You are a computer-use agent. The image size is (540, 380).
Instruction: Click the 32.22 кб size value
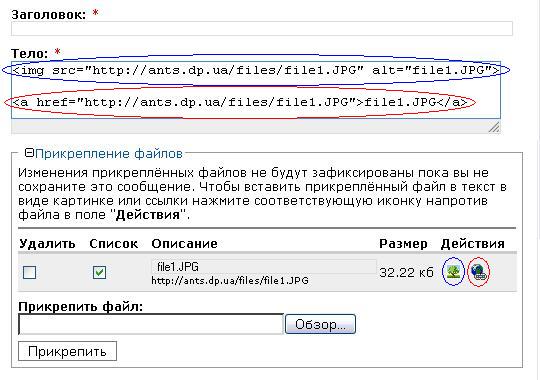[x=406, y=273]
